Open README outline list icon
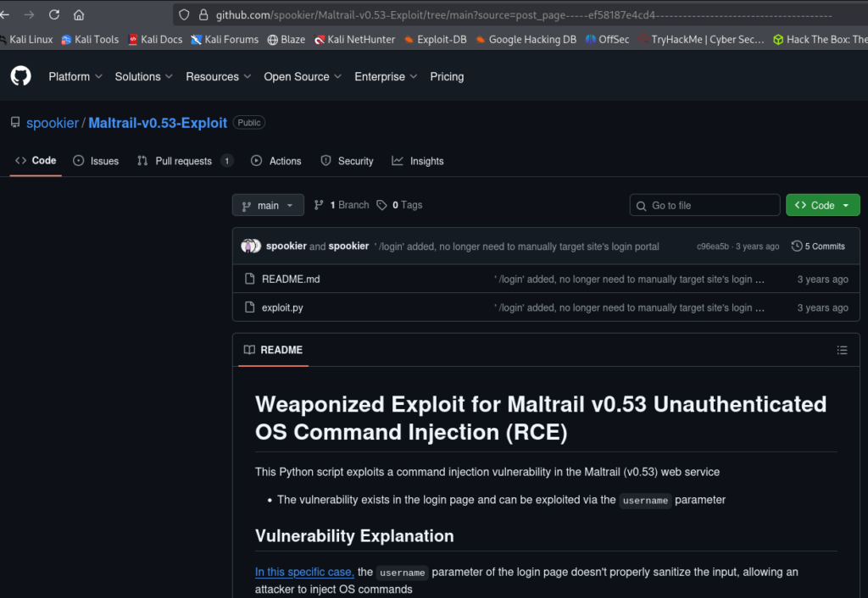This screenshot has height=598, width=868. pos(842,350)
